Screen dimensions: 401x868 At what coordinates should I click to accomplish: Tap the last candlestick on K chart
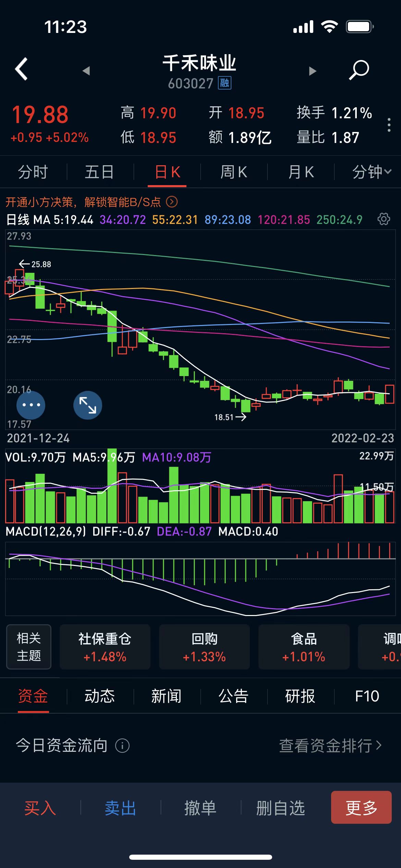pyautogui.click(x=389, y=394)
